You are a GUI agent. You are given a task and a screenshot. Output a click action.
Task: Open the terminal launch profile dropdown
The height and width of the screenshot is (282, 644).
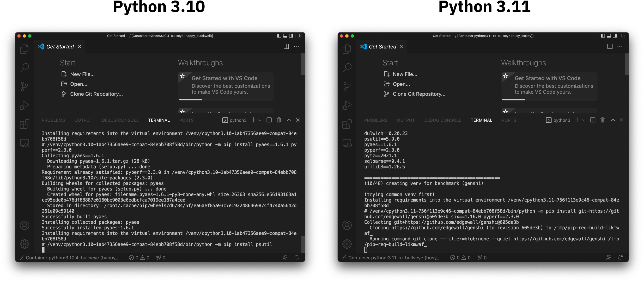pyautogui.click(x=260, y=120)
